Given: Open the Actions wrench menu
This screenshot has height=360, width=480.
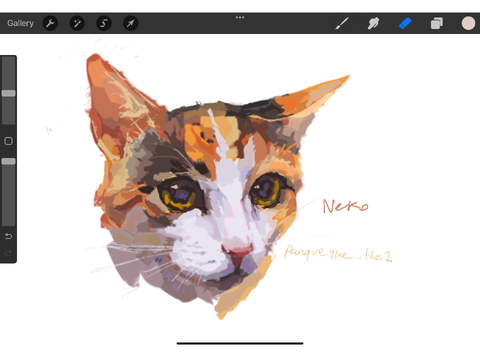Looking at the screenshot, I should (50, 23).
